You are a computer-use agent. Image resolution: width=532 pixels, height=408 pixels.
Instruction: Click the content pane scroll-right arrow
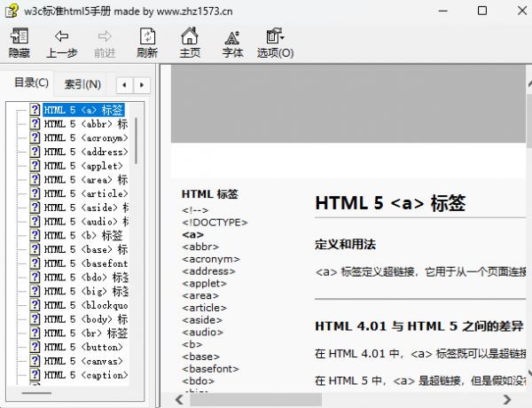point(507,399)
